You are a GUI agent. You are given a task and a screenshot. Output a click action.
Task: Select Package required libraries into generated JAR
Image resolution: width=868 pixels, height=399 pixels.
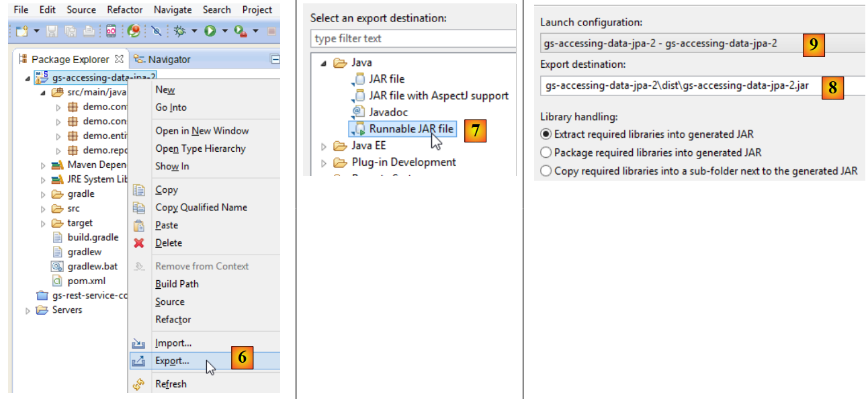click(546, 152)
